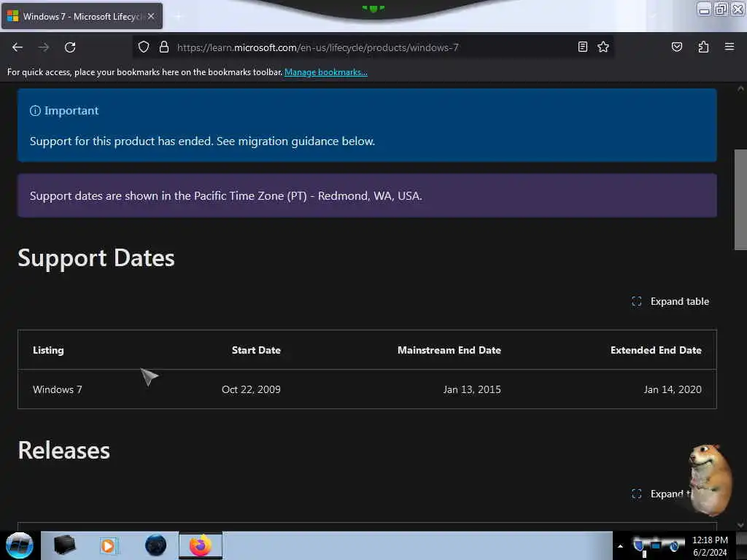Reload the current page
The image size is (747, 560).
point(70,47)
